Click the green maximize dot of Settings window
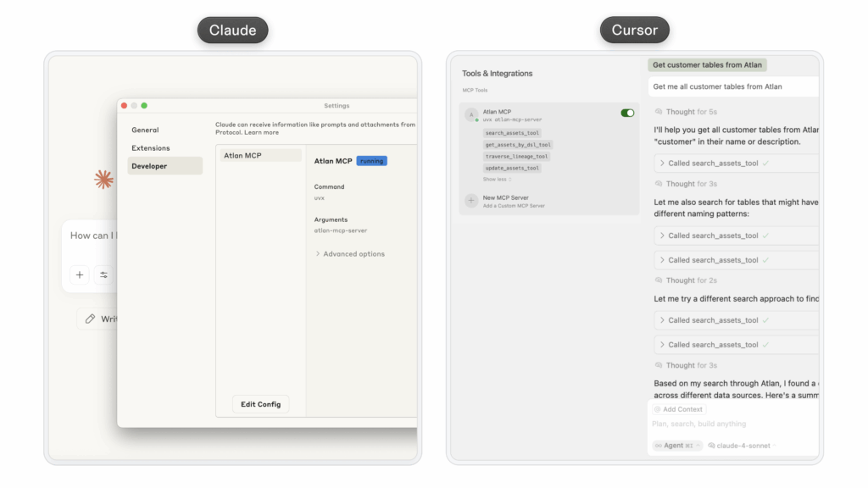This screenshot has height=488, width=868. (x=144, y=106)
